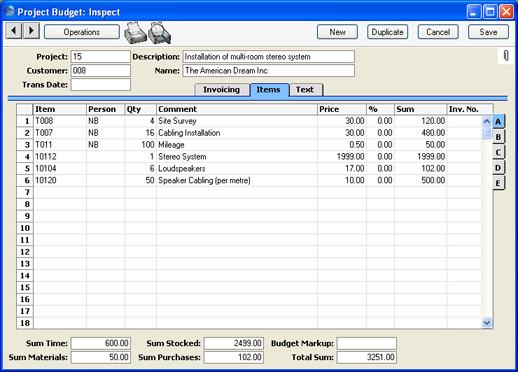Click item cell T008
The width and height of the screenshot is (518, 372).
tap(60, 121)
